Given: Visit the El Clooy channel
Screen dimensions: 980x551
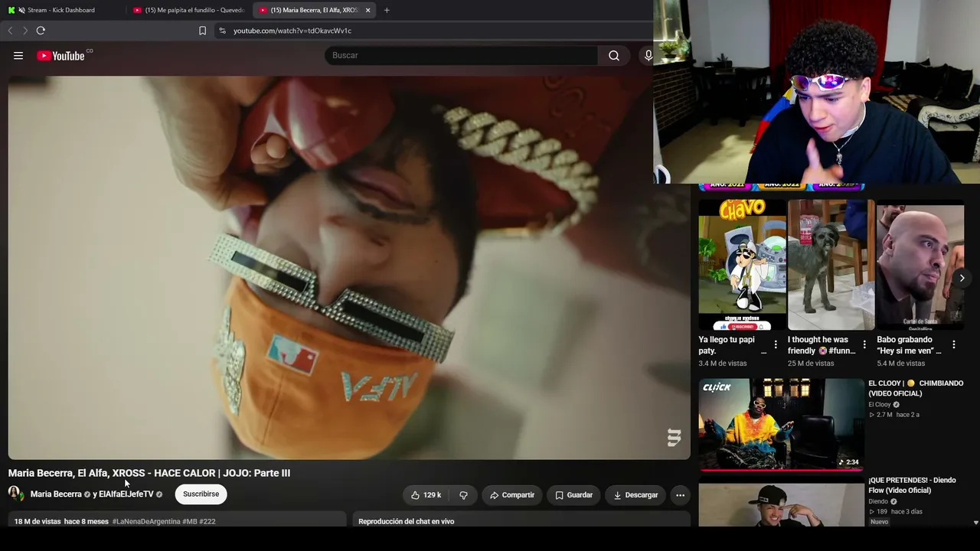Looking at the screenshot, I should coord(880,405).
